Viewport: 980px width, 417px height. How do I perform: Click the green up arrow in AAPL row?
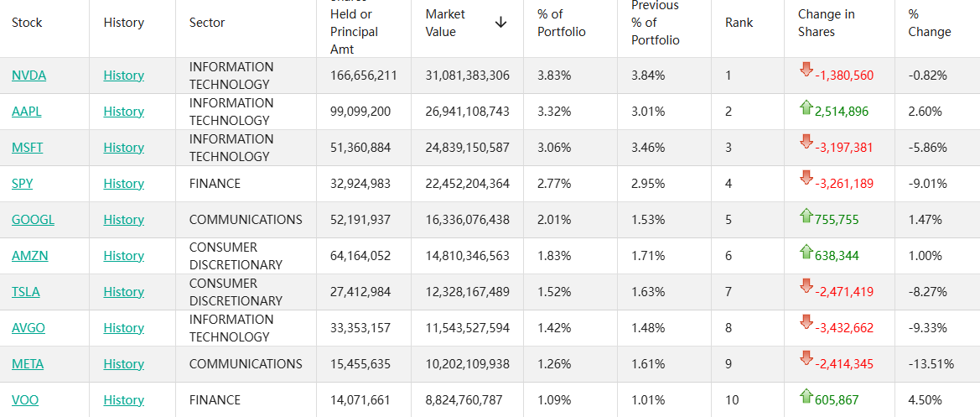point(806,107)
